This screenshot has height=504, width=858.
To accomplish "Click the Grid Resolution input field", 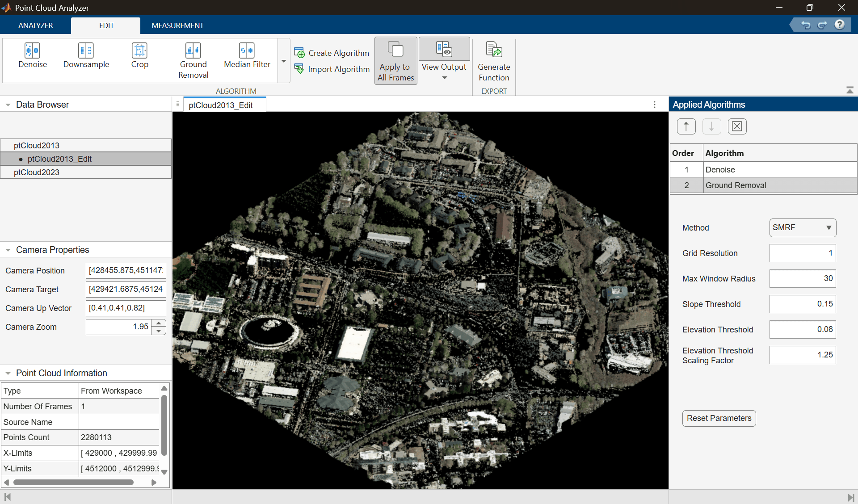I will pos(803,253).
